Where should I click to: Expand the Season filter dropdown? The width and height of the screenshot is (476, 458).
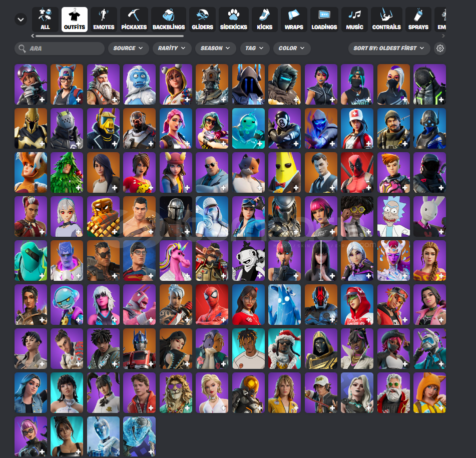click(x=215, y=49)
